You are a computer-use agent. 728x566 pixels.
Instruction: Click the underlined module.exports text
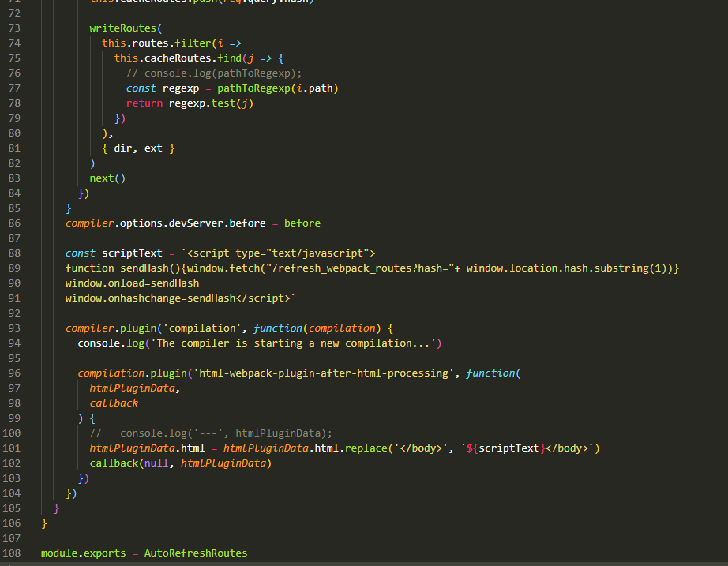pos(83,553)
